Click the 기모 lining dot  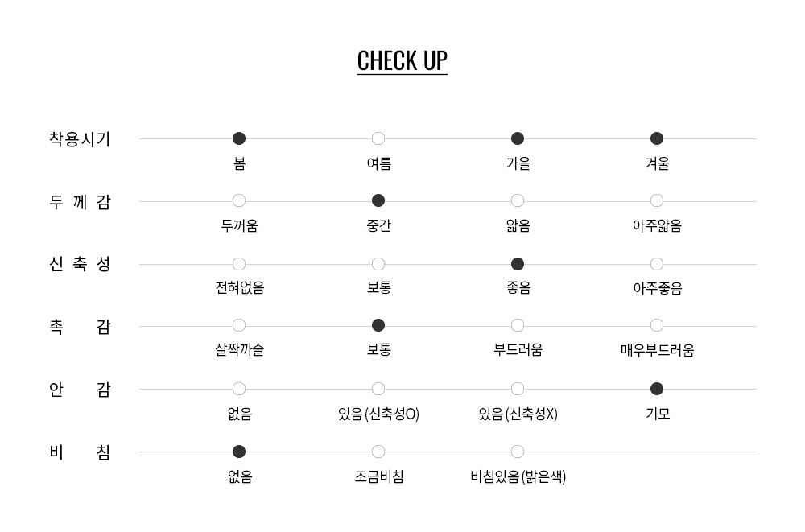click(657, 390)
